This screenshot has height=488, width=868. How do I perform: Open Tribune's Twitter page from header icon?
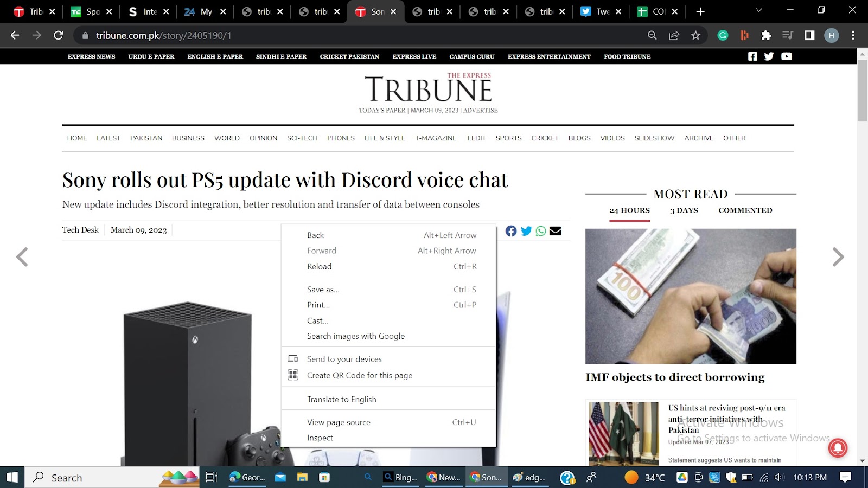point(769,56)
